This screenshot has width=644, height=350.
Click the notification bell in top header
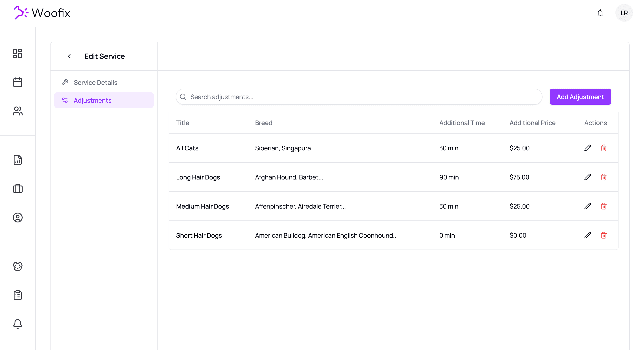[x=600, y=13]
